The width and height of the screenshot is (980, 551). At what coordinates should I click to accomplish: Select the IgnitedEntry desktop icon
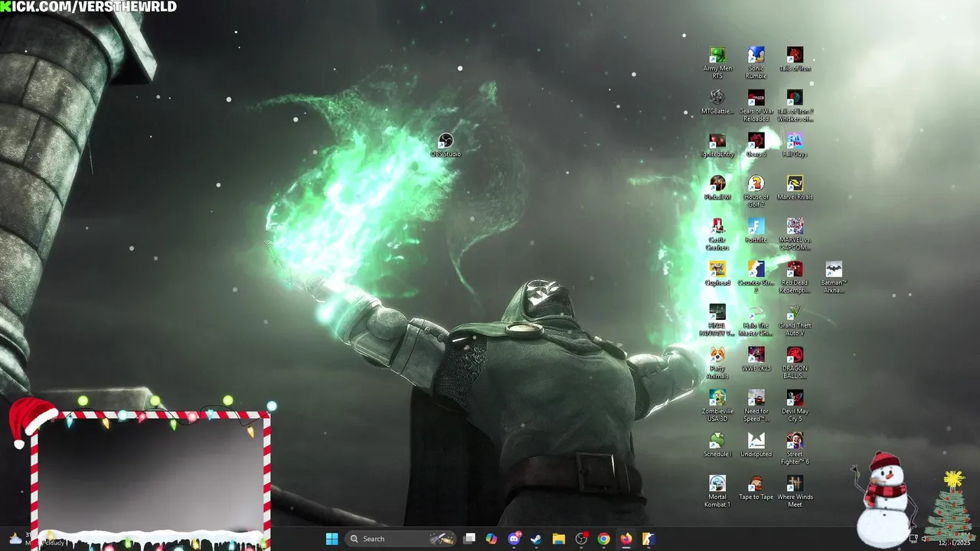coord(717,145)
